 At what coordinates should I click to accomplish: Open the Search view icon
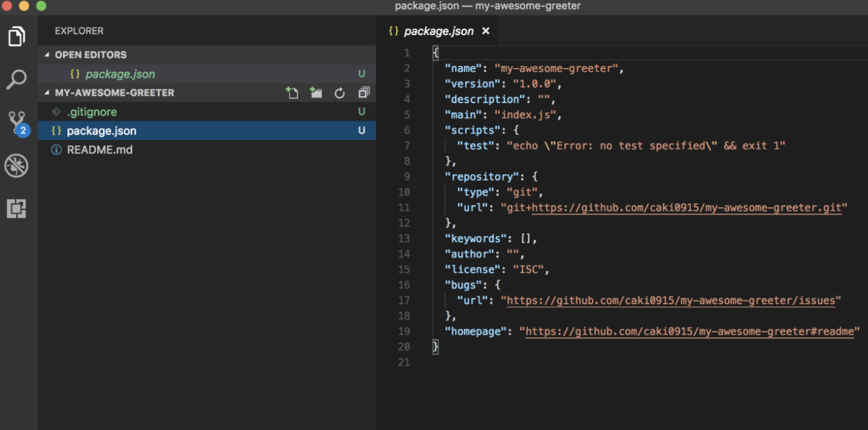(x=17, y=80)
